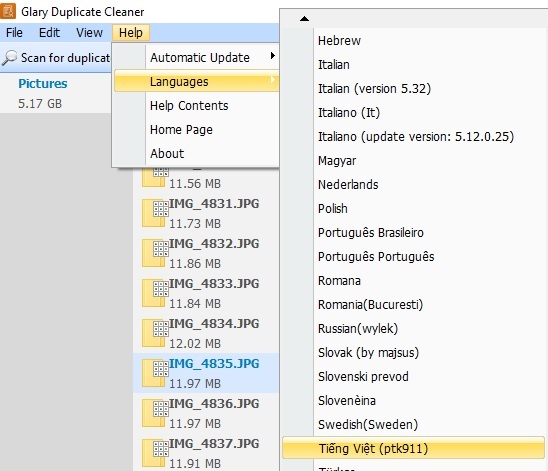Viewport: 548px width, 471px height.
Task: Open the About dialog
Action: 196,153
